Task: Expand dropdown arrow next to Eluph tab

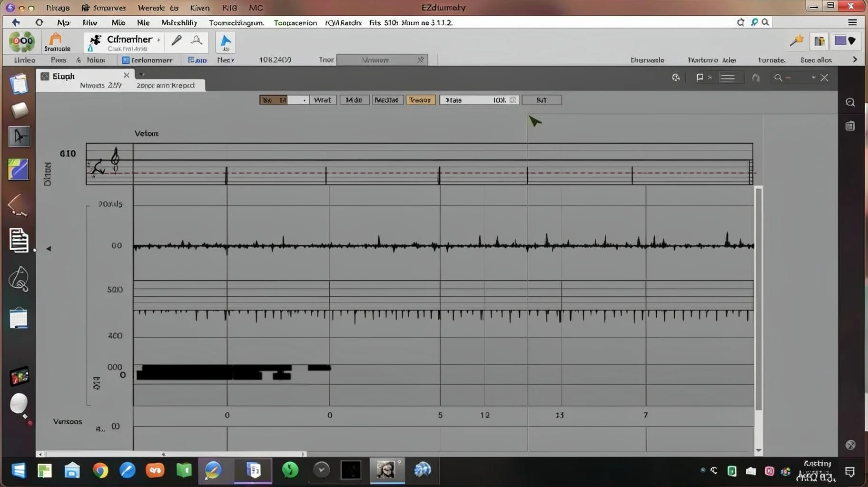Action: coord(142,74)
